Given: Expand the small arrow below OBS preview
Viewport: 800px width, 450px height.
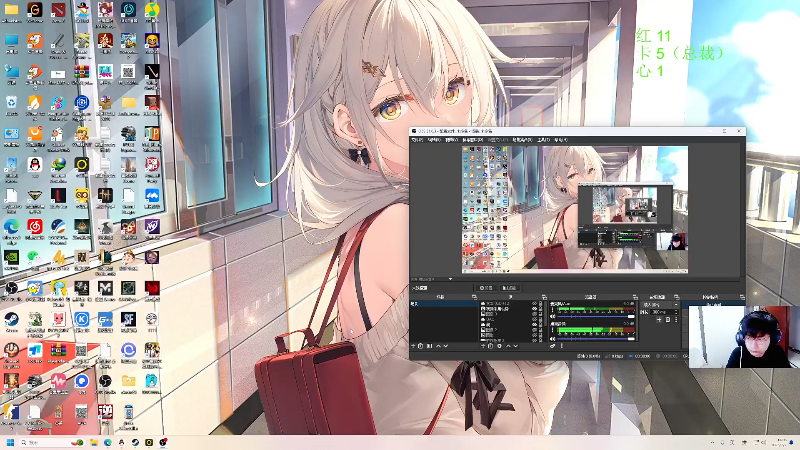Looking at the screenshot, I should click(x=450, y=279).
